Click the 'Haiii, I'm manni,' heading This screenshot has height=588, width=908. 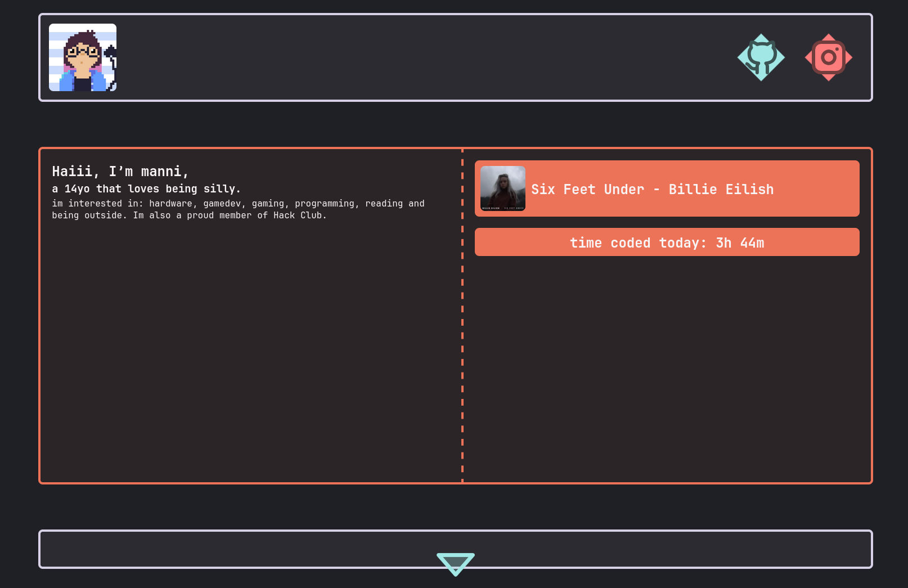(x=120, y=172)
